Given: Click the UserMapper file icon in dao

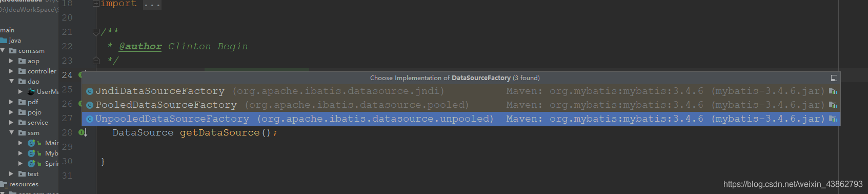Looking at the screenshot, I should [31, 92].
